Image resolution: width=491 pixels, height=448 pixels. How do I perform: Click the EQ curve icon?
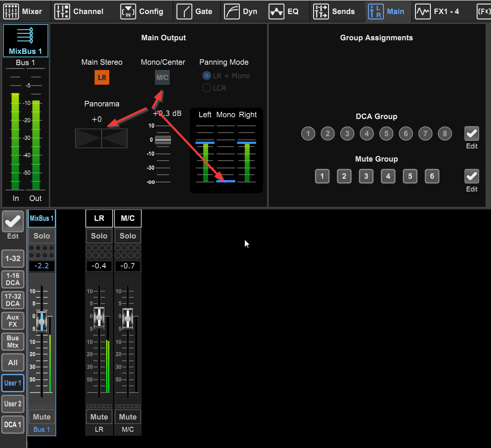click(276, 12)
